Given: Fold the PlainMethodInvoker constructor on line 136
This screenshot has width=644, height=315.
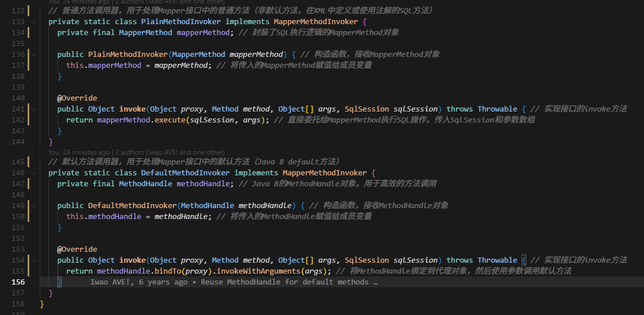Looking at the screenshot, I should (33, 55).
